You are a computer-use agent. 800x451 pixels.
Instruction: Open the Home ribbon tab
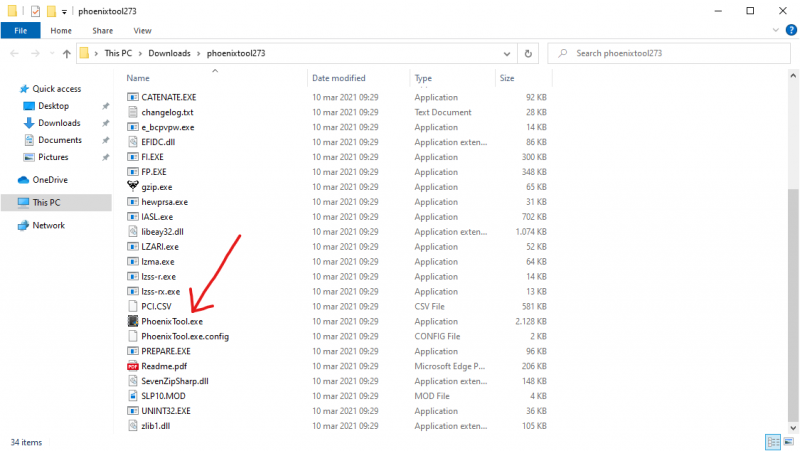click(x=61, y=31)
